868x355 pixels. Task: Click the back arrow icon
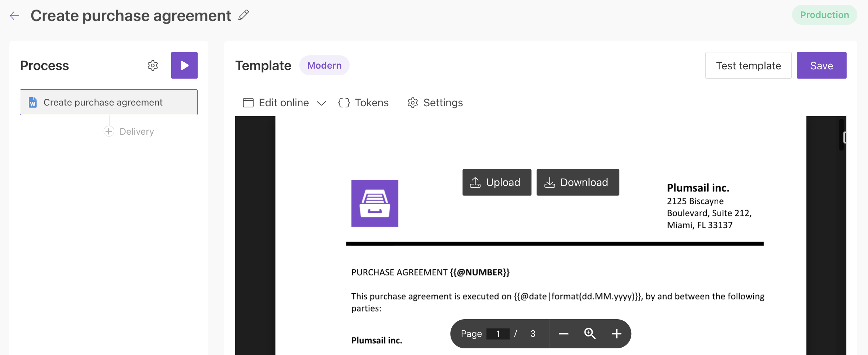[x=14, y=15]
